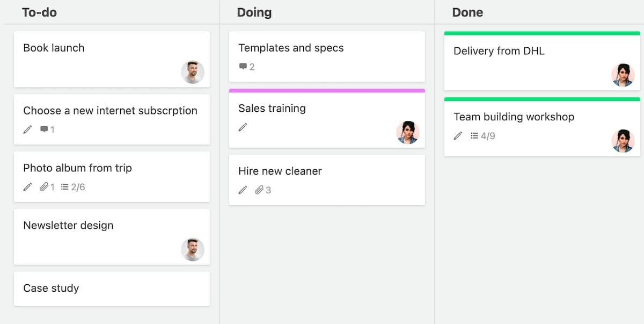644x324 pixels.
Task: Click comment icon on internet subscription card
Action: pyautogui.click(x=44, y=129)
